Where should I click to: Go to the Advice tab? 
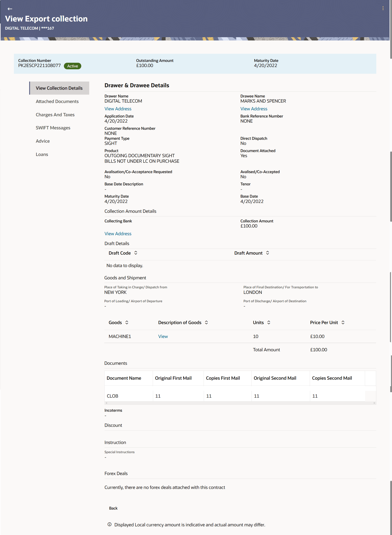click(x=43, y=141)
